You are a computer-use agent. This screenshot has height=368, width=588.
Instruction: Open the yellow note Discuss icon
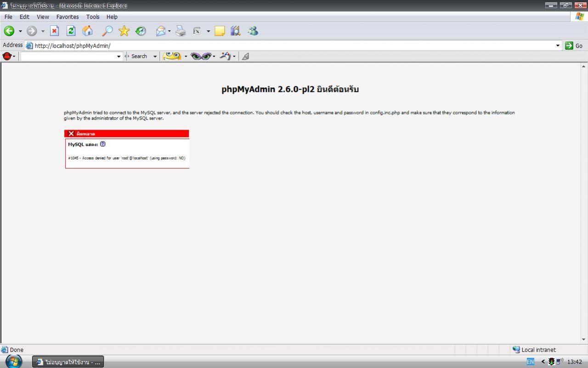tap(220, 31)
